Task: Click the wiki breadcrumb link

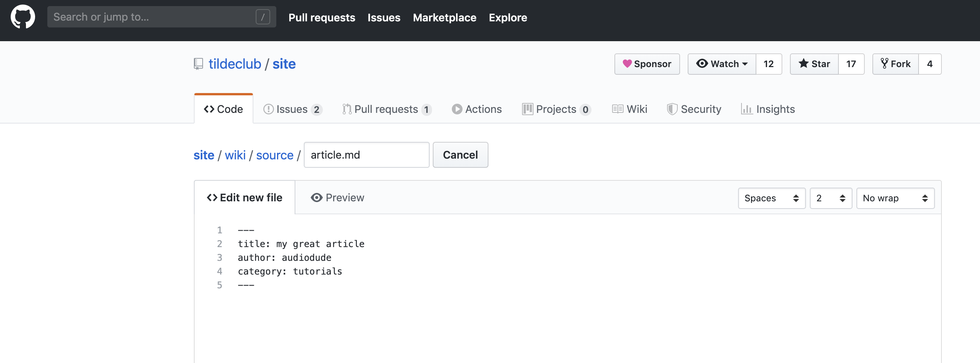Action: click(x=235, y=155)
